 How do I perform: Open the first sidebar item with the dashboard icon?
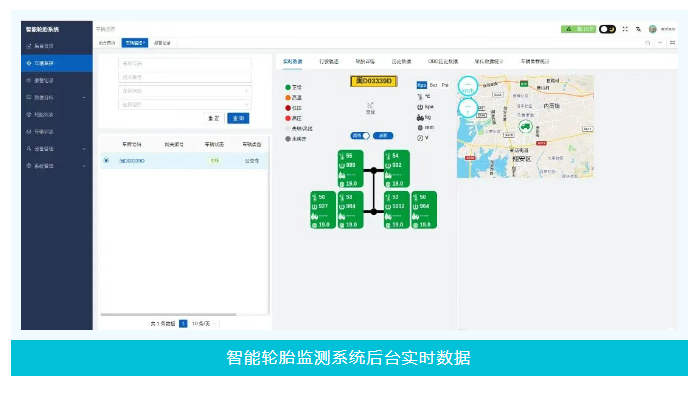(x=57, y=46)
